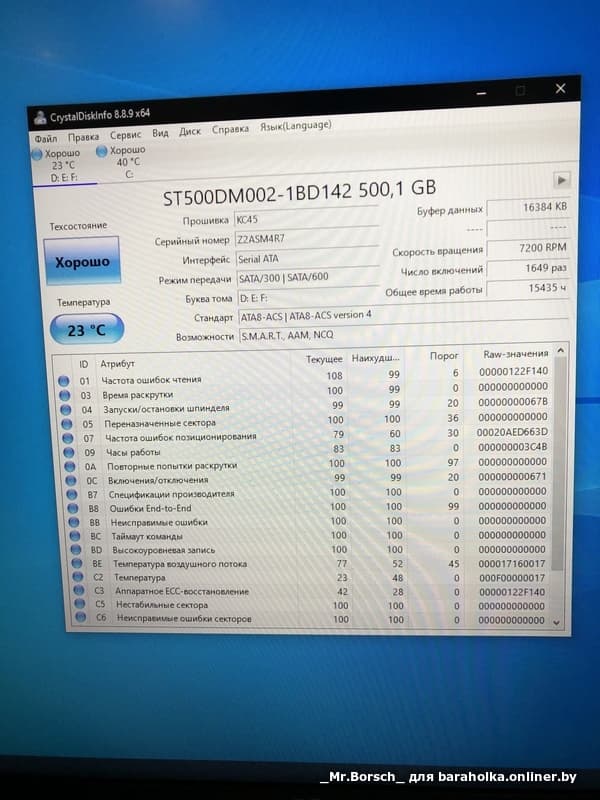
Task: Open the Файл menu
Action: 45,138
